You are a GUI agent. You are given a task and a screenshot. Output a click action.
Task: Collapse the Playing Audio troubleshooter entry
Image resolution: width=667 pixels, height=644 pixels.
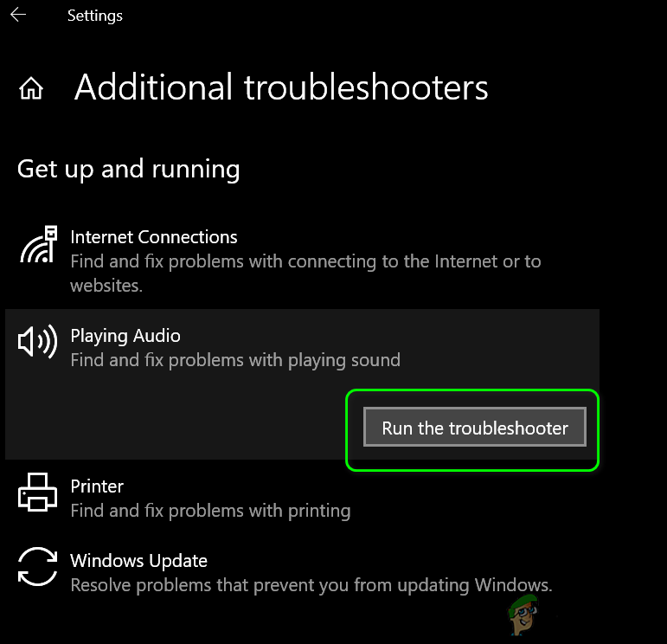point(302,347)
